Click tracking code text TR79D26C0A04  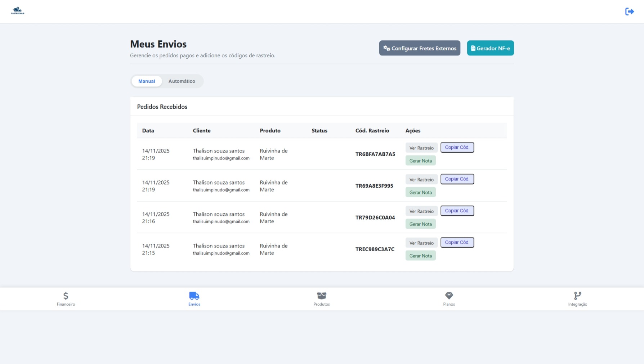(375, 217)
